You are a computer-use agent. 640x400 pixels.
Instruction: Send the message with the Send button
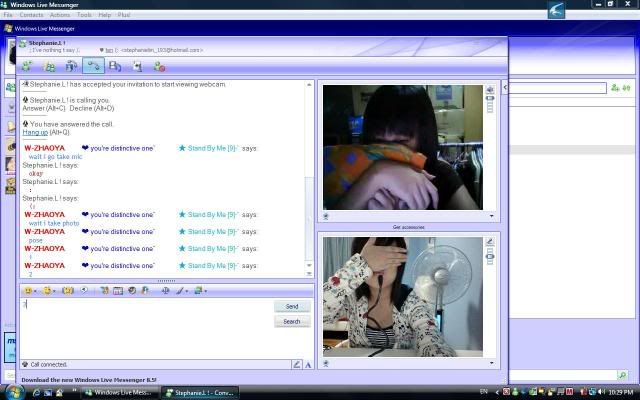coord(292,306)
